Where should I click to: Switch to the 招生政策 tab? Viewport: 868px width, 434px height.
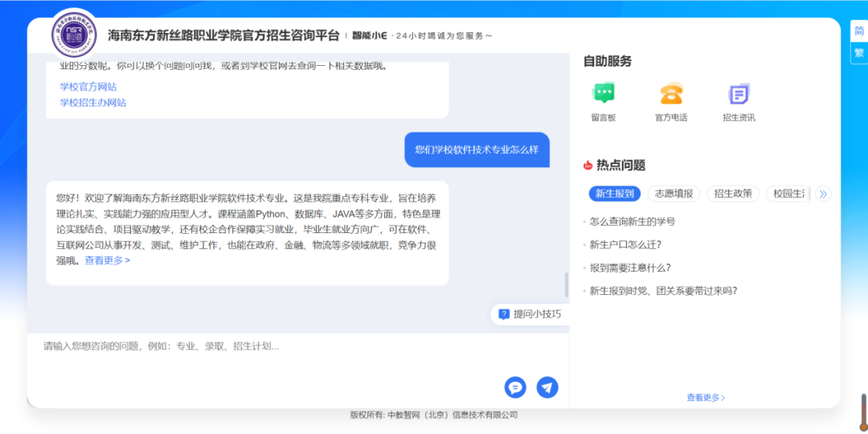click(x=733, y=194)
